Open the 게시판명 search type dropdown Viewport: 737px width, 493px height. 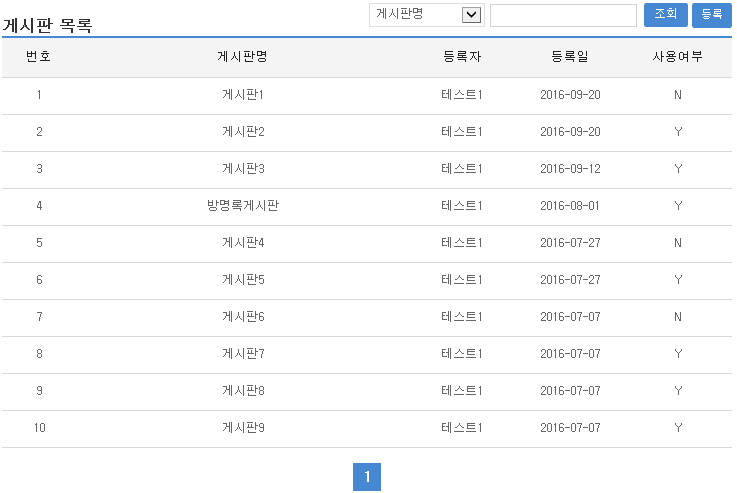pyautogui.click(x=426, y=14)
